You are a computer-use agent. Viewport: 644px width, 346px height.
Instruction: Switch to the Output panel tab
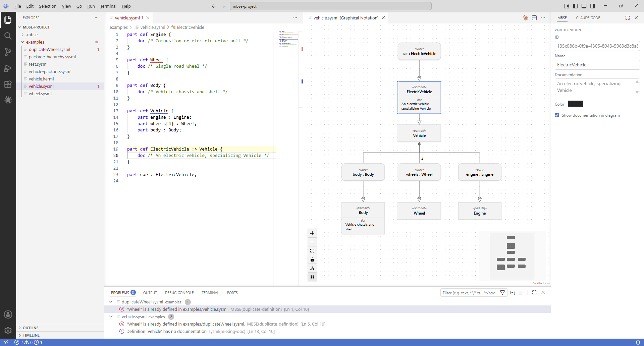point(150,293)
